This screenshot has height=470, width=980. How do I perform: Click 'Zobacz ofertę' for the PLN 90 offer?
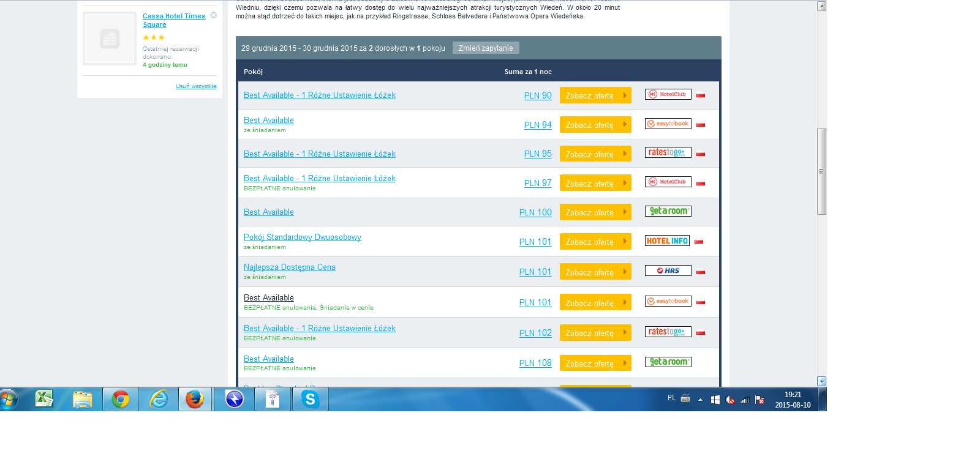[595, 95]
